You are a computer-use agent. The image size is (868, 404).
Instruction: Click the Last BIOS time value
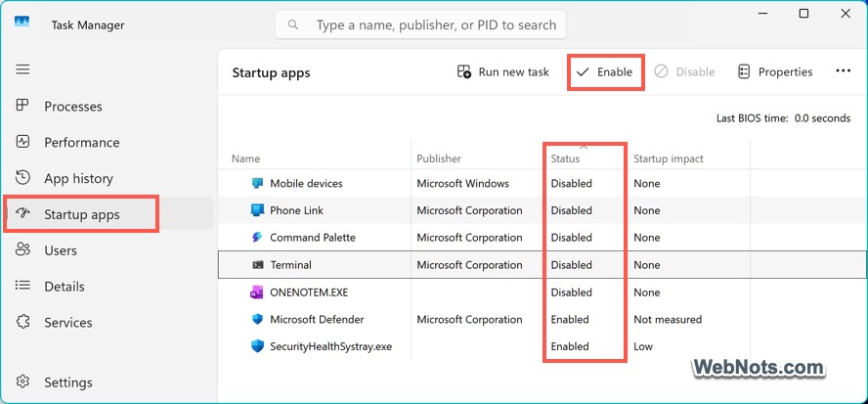coord(822,118)
